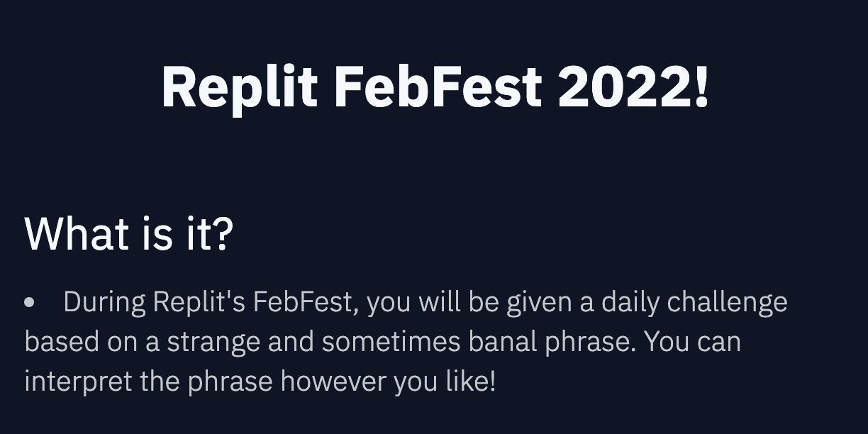Viewport: 868px width, 434px height.
Task: Click the words "daily challenge"
Action: (x=694, y=302)
